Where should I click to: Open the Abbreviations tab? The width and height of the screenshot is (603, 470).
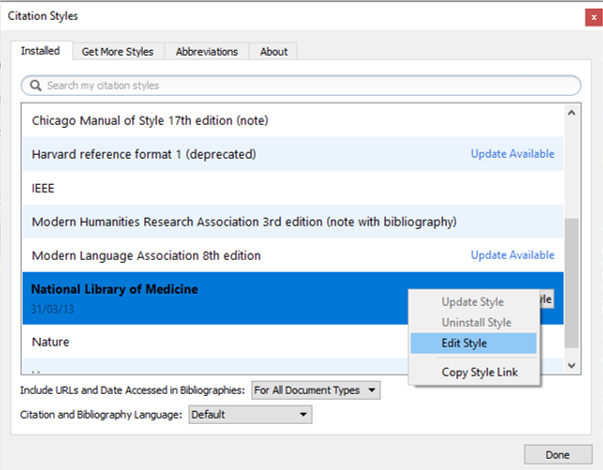[x=207, y=52]
